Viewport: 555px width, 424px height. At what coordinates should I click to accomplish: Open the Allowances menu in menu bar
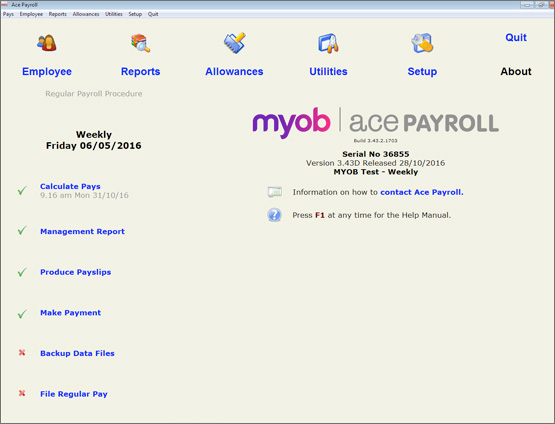(x=86, y=14)
